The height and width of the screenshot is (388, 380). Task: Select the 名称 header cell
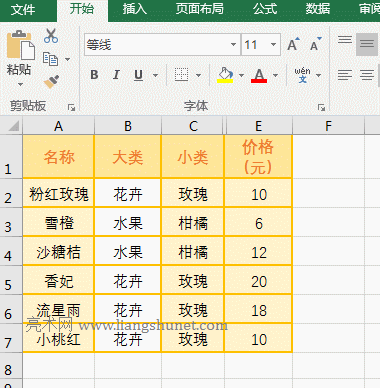59,157
